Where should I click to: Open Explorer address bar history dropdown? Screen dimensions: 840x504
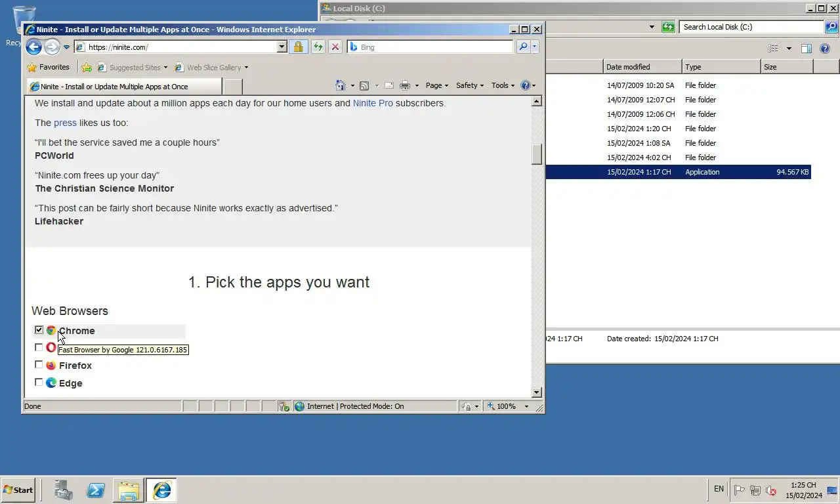pos(652,27)
